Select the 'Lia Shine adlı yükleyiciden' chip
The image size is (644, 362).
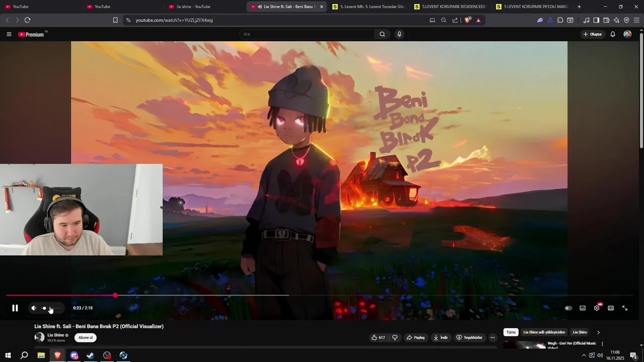544,332
